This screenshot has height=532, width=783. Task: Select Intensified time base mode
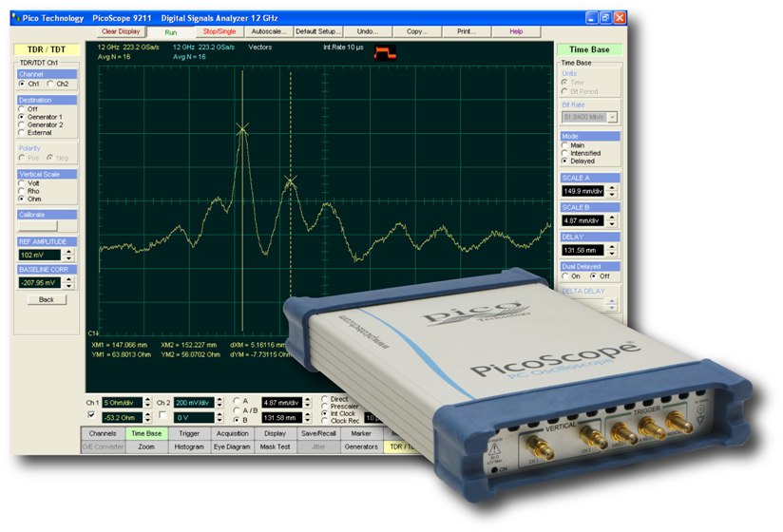pos(566,153)
